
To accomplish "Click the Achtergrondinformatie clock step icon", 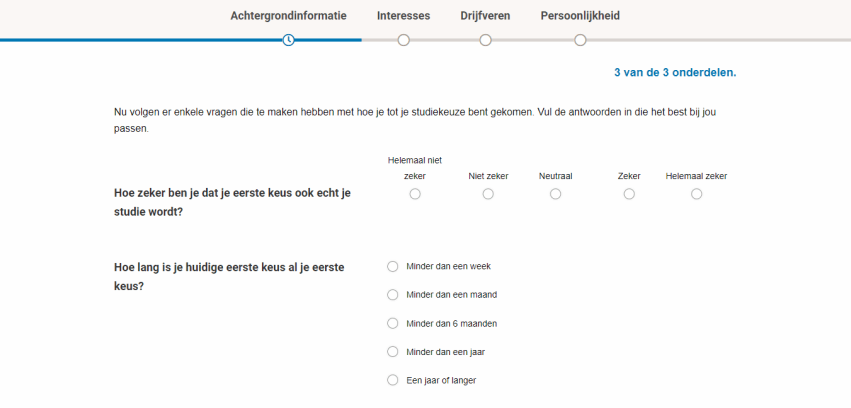I will point(289,40).
